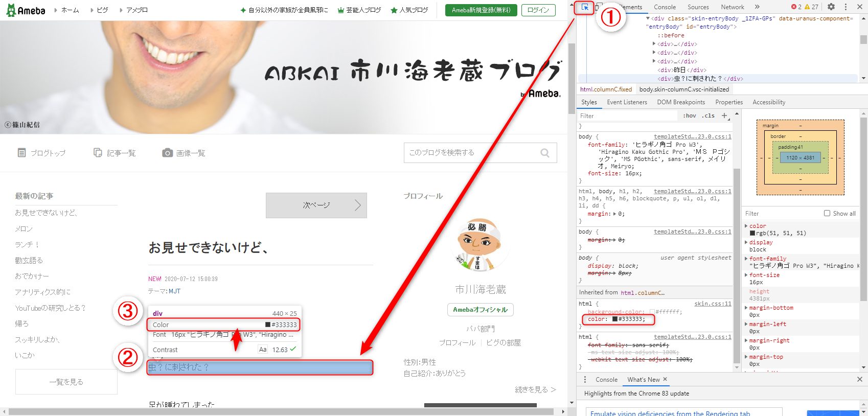Select the Styles pane tab
868x416 pixels.
[x=589, y=102]
